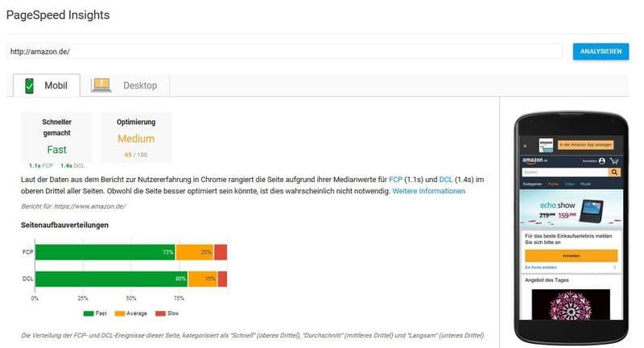Click the 'Schneller gemacht' Fast score card
Screen dimensions: 644x348
pyautogui.click(x=56, y=138)
